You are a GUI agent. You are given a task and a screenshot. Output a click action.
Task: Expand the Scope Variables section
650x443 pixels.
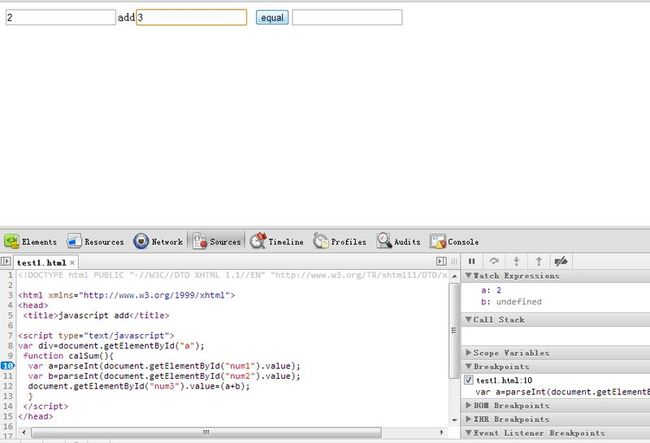pos(469,353)
